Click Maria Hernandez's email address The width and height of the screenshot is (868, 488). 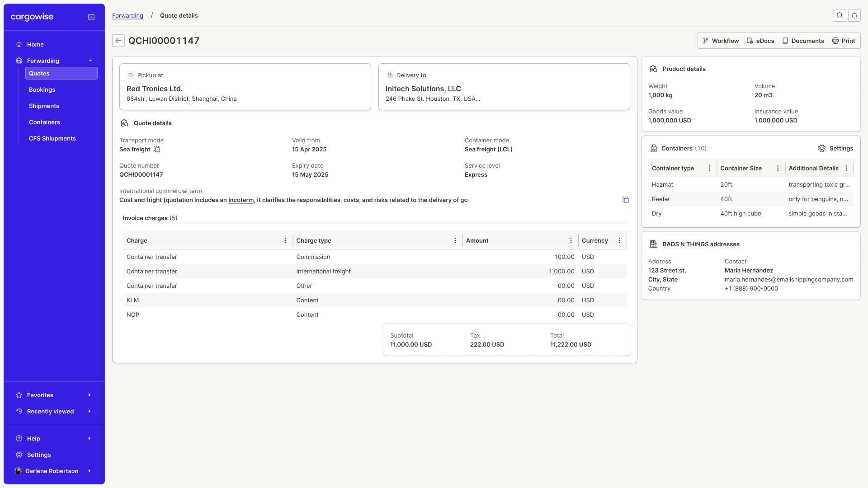[789, 279]
